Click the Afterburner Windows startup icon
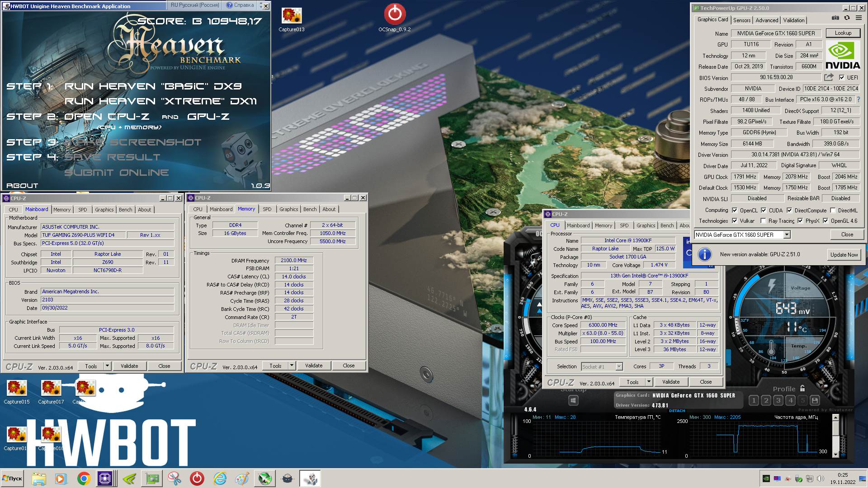This screenshot has height=488, width=868. point(573,400)
